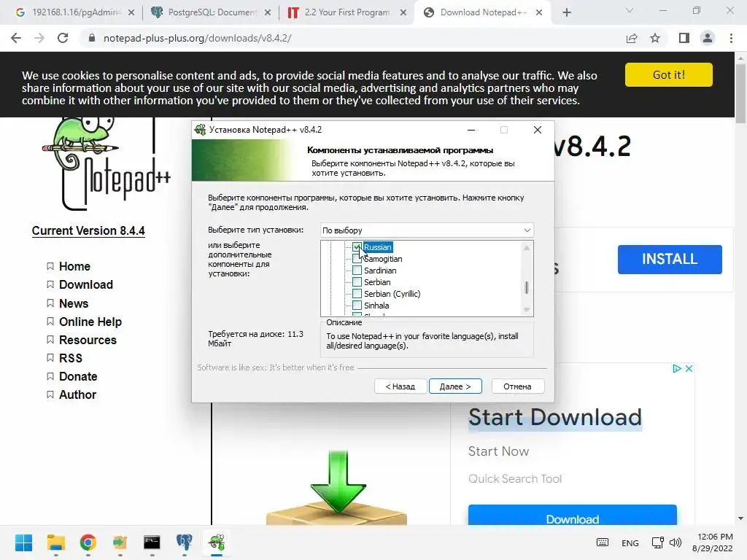
Task: Click the 'Start Download' ad heading
Action: coord(555,418)
